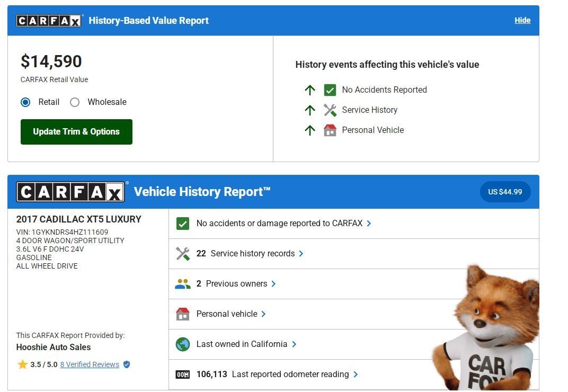Viewport: 568px width, 392px height.
Task: Click the ALL WHEEL DRIVE text
Action: [47, 266]
